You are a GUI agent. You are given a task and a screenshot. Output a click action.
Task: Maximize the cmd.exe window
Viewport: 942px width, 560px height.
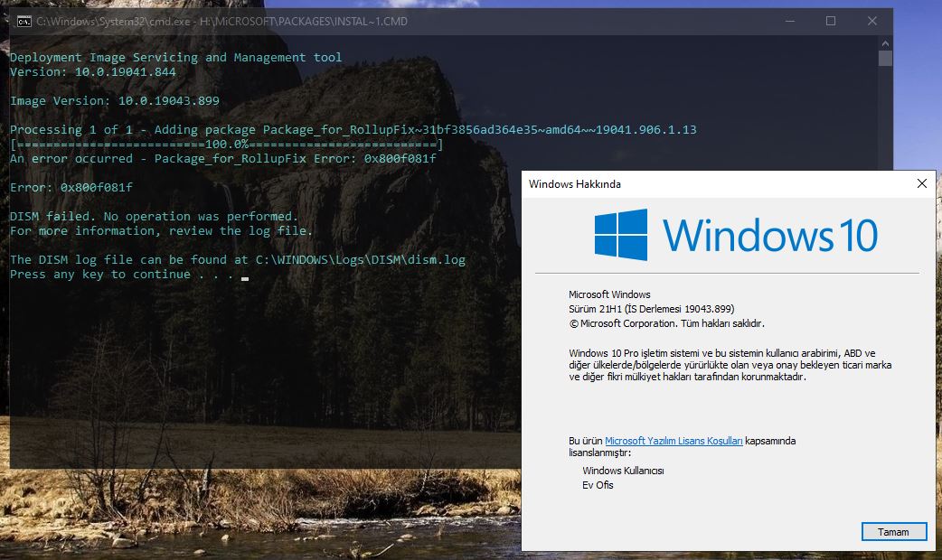pos(831,21)
